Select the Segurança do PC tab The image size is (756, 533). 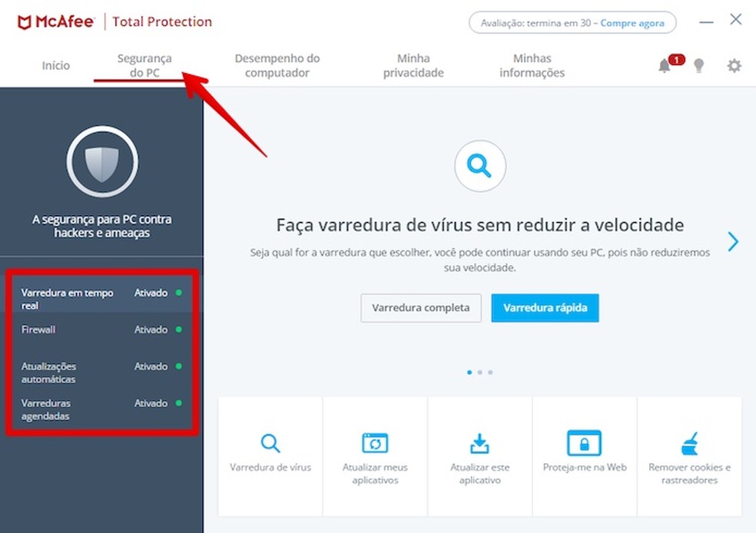coord(144,65)
